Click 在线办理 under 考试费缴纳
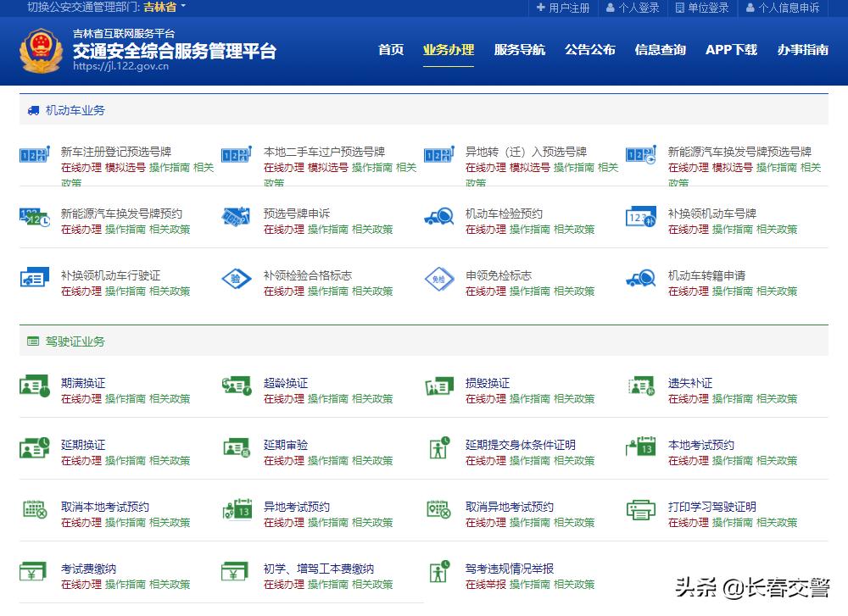Image resolution: width=848 pixels, height=616 pixels. (81, 584)
